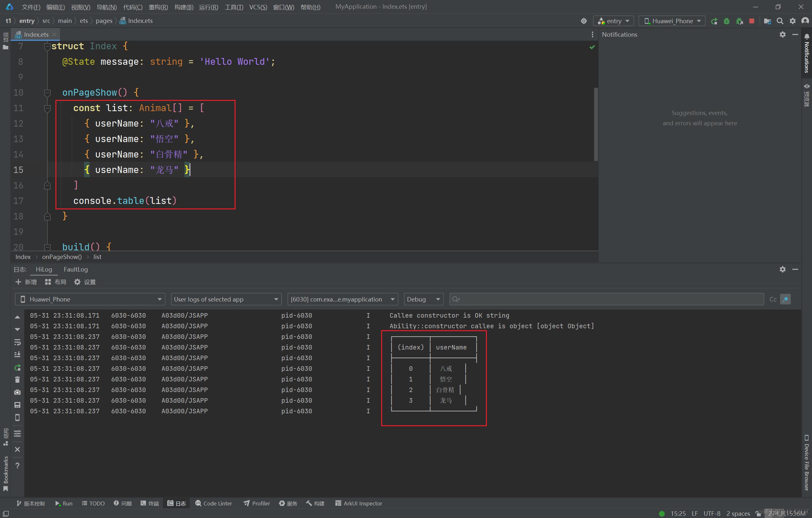812x518 pixels.
Task: Click the save log disk icon
Action: click(x=17, y=405)
